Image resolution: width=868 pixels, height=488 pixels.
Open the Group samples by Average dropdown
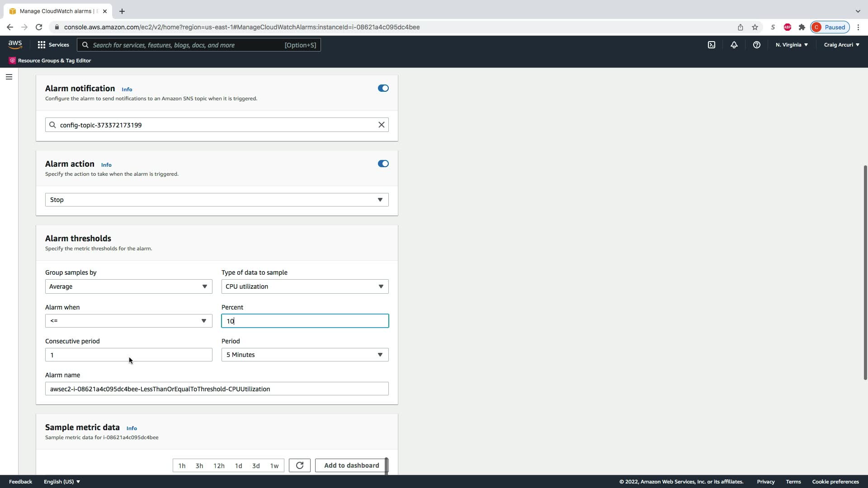click(x=128, y=286)
